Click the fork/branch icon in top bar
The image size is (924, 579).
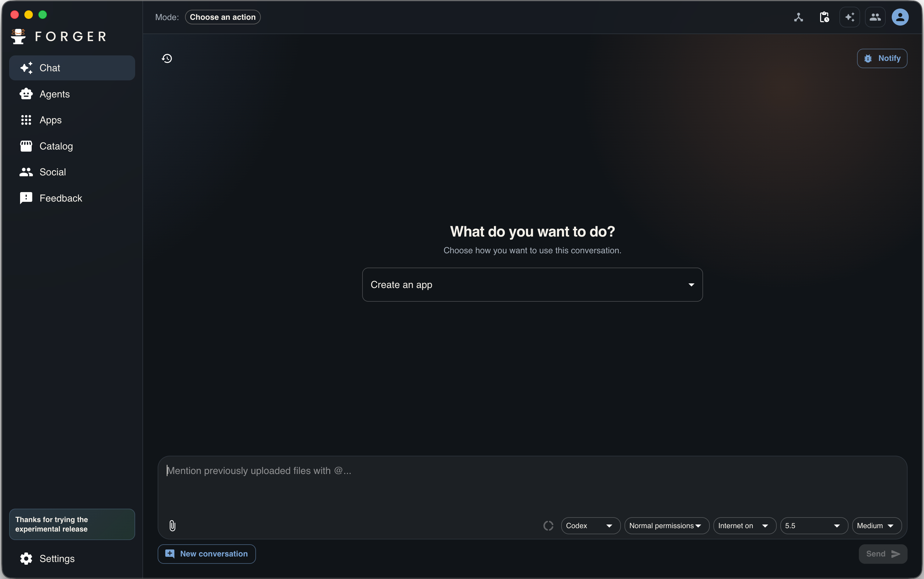[x=798, y=17]
